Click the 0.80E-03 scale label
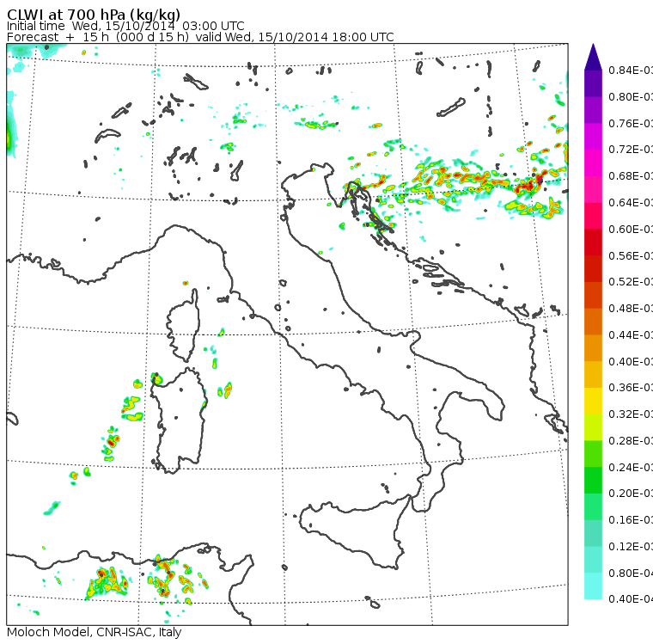The width and height of the screenshot is (653, 644). coord(631,96)
